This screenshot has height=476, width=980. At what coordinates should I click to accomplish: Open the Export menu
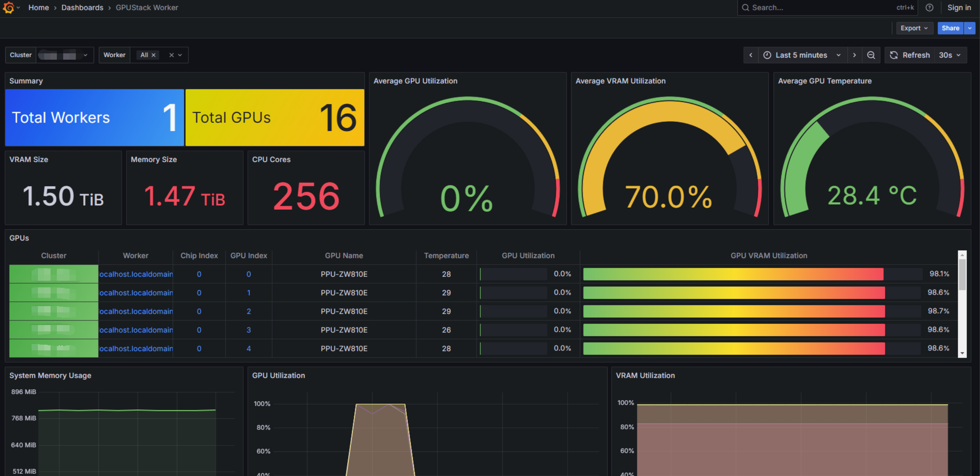point(914,28)
